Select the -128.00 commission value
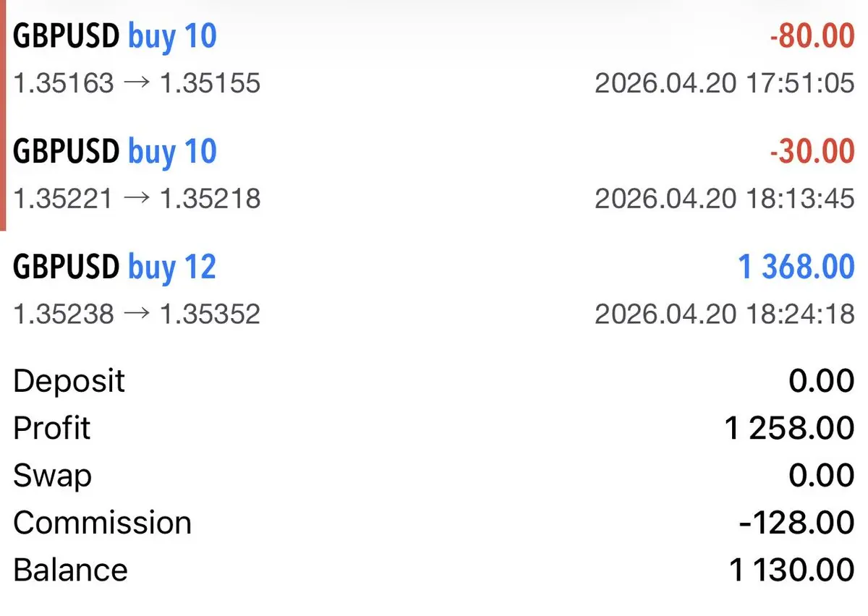 coord(796,523)
